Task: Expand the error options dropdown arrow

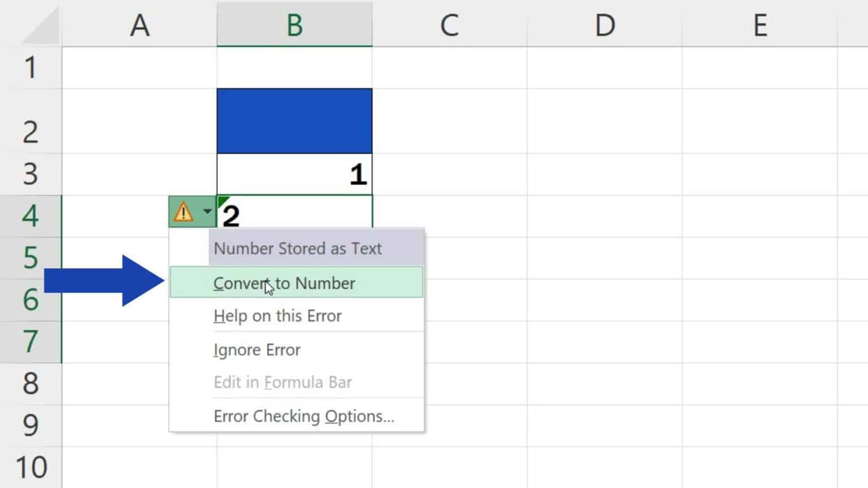Action: click(x=207, y=212)
